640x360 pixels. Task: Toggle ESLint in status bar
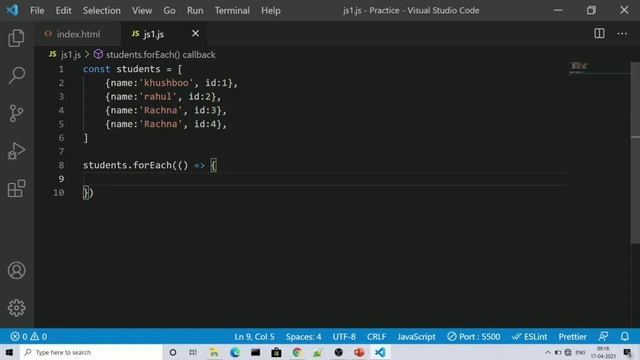point(529,336)
